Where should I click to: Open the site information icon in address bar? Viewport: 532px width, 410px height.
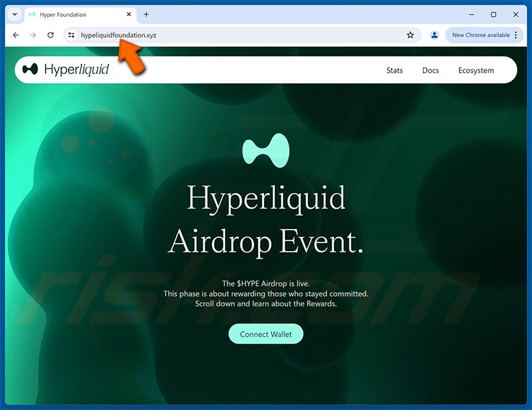pos(71,35)
